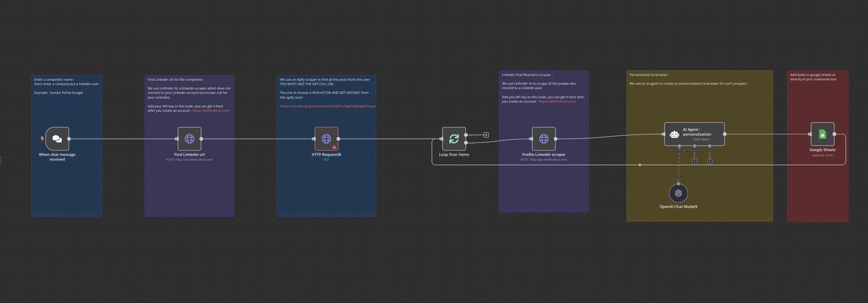Viewport: 868px width, 303px height.
Task: Select the Find Linkedin url globe node
Action: pyautogui.click(x=189, y=138)
